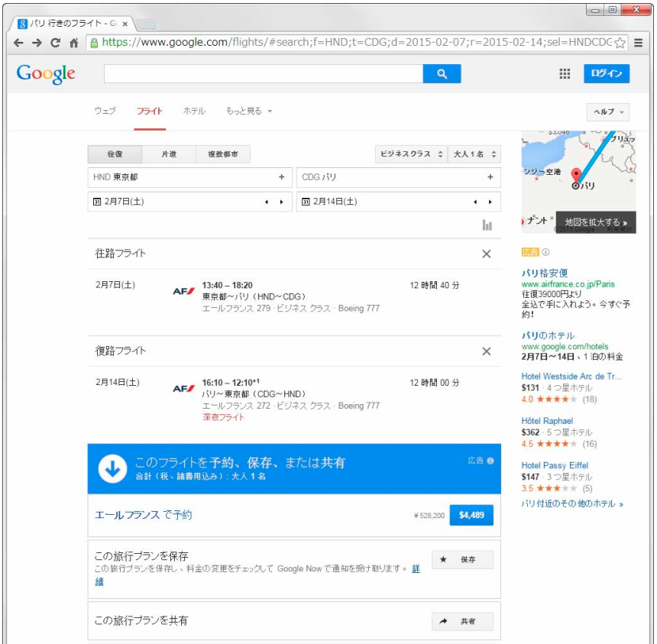
Task: Click the 共有 share button
Action: click(462, 621)
